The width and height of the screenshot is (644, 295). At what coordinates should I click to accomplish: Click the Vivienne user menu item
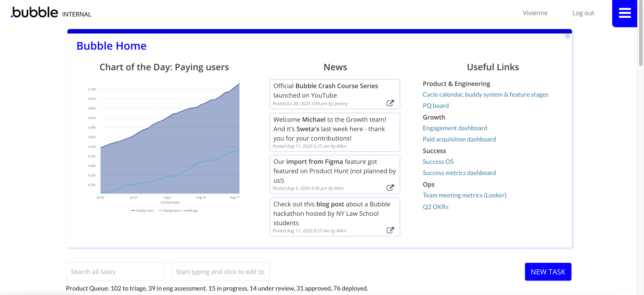(x=535, y=13)
